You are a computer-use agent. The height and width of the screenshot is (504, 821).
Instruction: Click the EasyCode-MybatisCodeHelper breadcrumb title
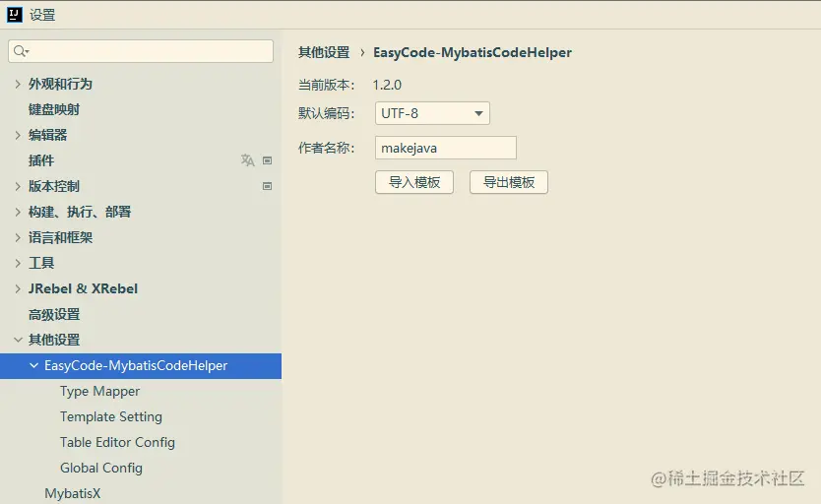click(473, 52)
